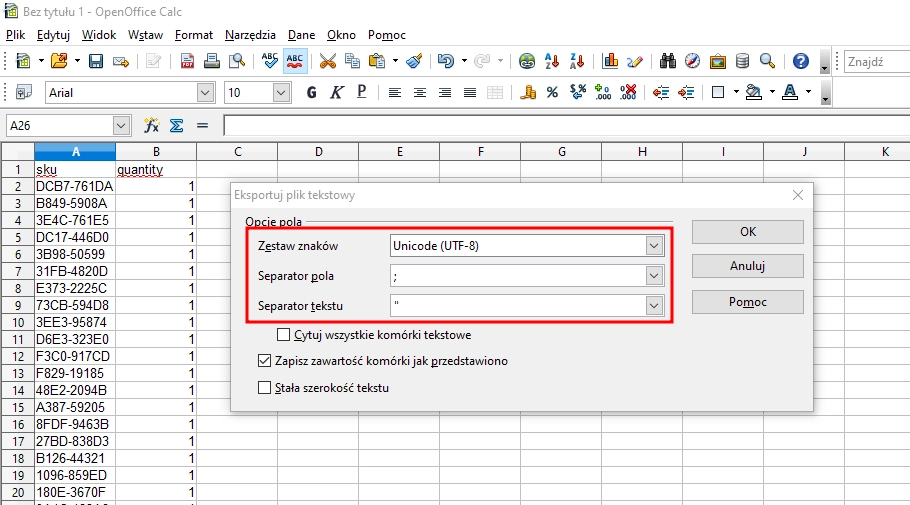
Task: Click the Sort Ascending icon
Action: (551, 61)
